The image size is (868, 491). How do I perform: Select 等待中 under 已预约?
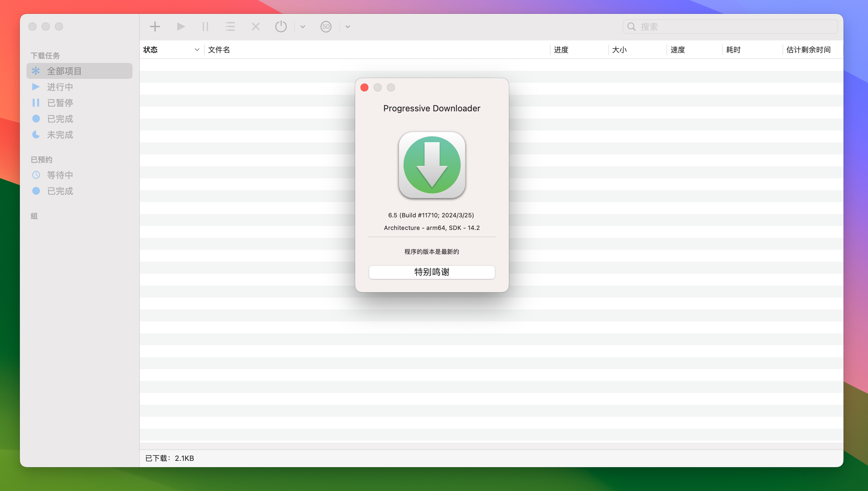(60, 175)
